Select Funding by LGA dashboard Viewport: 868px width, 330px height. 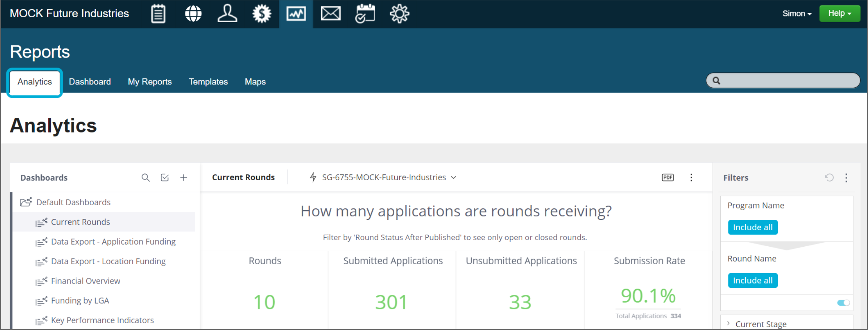pyautogui.click(x=80, y=301)
